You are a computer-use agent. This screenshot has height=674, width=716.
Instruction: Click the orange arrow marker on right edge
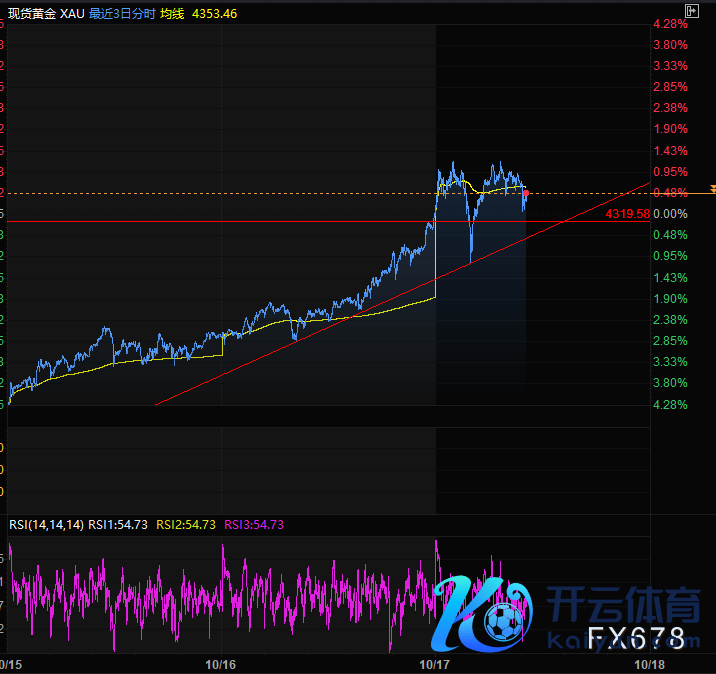tap(712, 189)
